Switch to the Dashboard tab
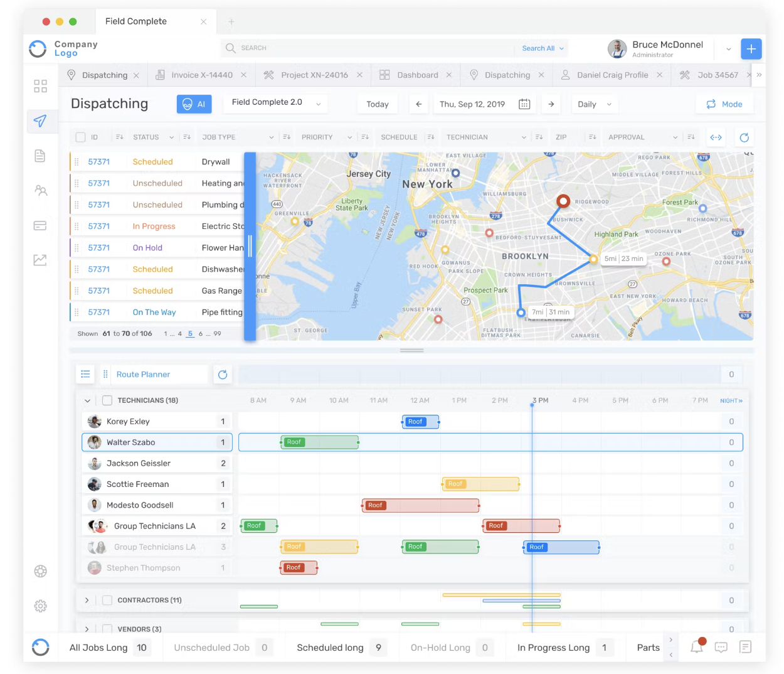This screenshot has width=784, height=674. [417, 75]
